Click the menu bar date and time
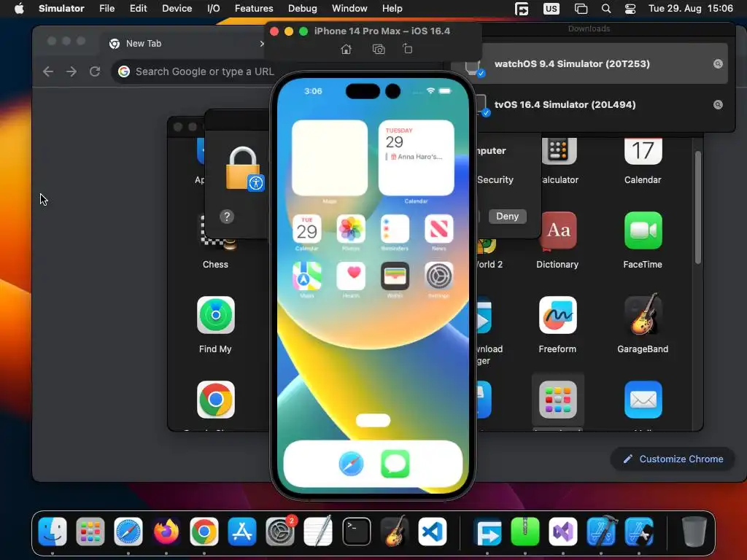 [690, 9]
